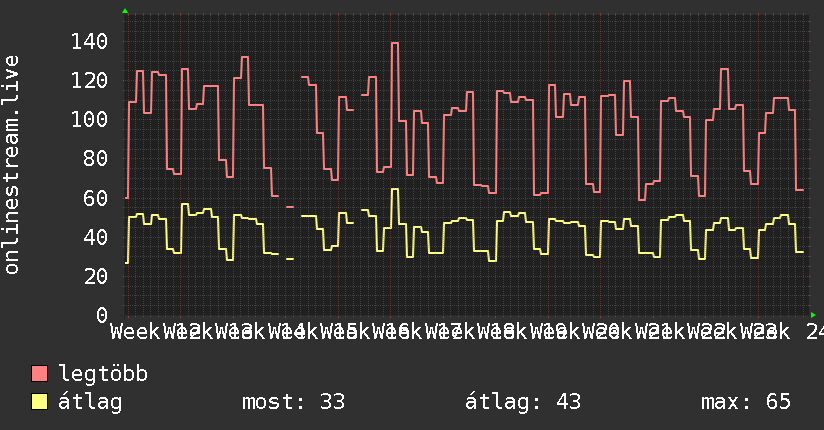Select the átlag legend label
Image resolution: width=824 pixels, height=430 pixels.
90,402
